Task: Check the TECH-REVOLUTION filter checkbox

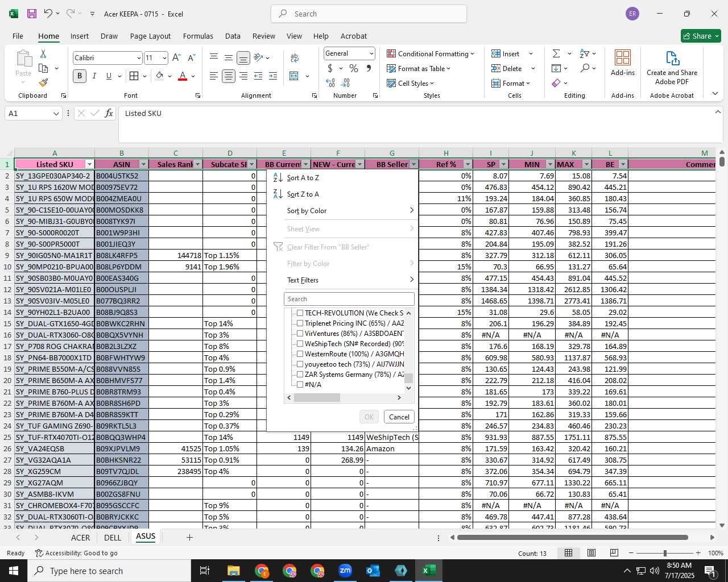Action: coord(300,313)
